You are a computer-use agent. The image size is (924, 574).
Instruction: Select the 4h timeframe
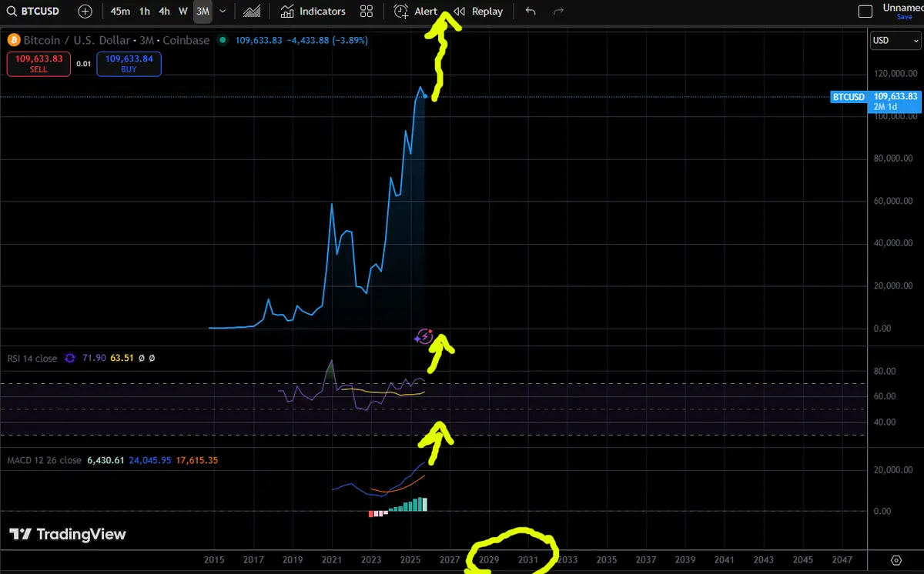[x=164, y=12]
